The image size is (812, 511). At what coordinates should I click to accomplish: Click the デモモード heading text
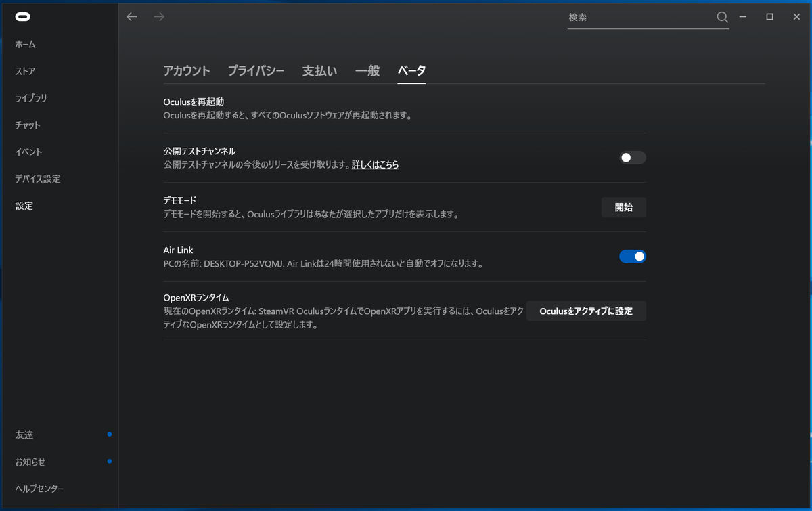pos(180,200)
